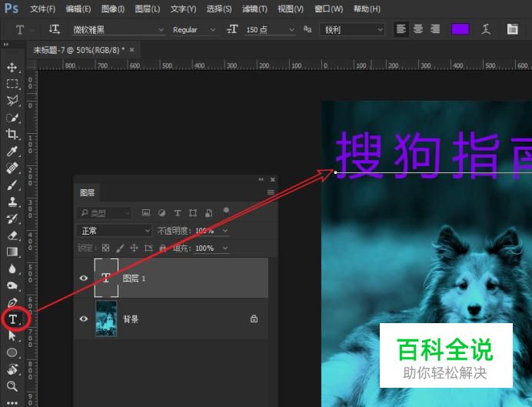Select the Pen tool

click(x=12, y=302)
